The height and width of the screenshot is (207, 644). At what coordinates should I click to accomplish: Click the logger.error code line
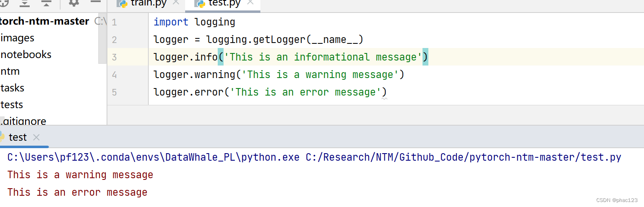coord(270,92)
